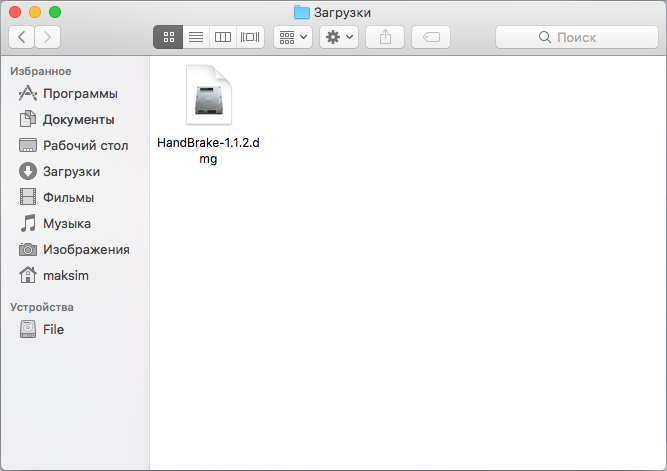Open the item arrangement dropdown
Viewport: 667px width, 471px height.
click(293, 37)
